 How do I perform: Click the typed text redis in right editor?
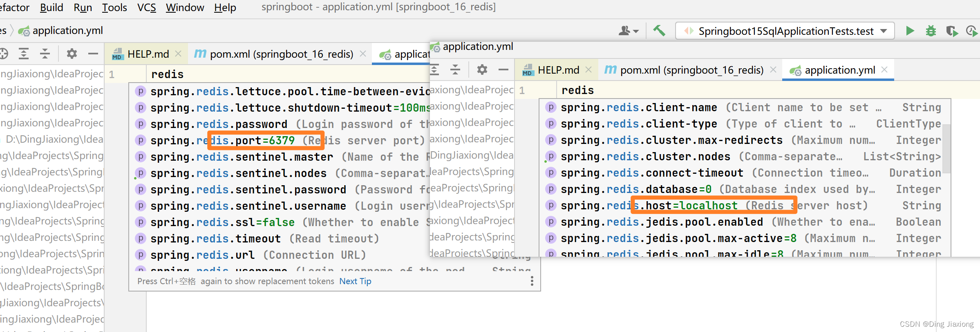pos(577,90)
